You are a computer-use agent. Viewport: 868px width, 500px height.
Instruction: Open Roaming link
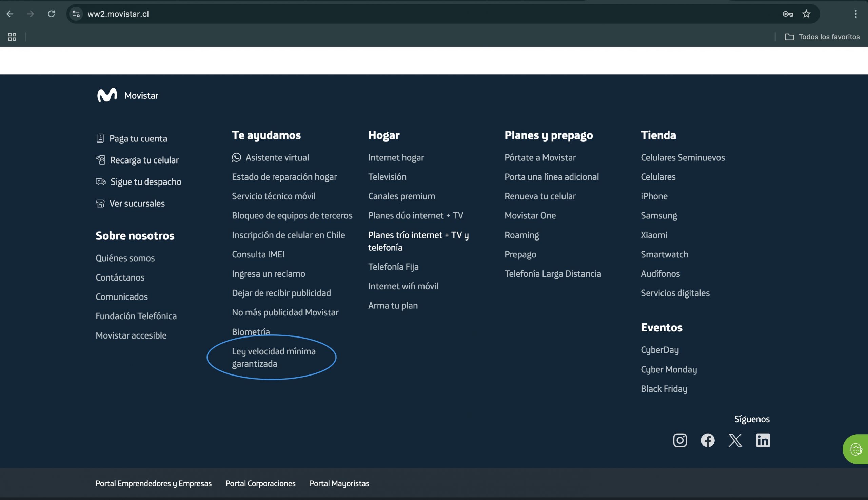click(522, 235)
